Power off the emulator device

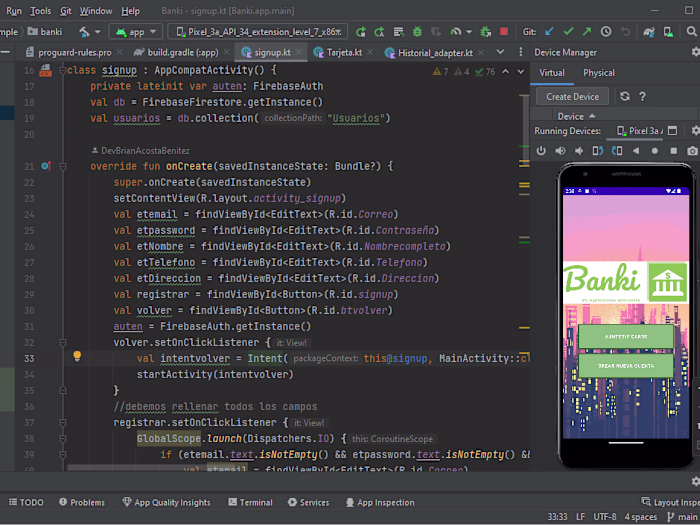pos(541,151)
